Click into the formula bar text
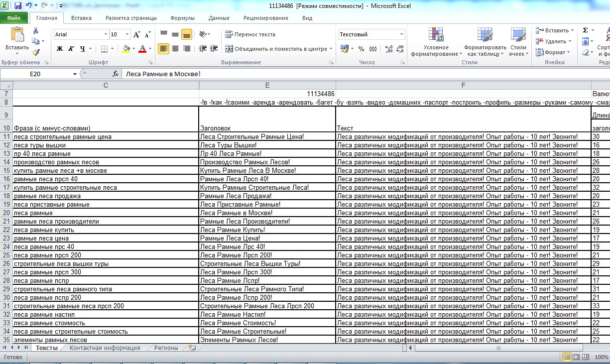 tap(366, 74)
